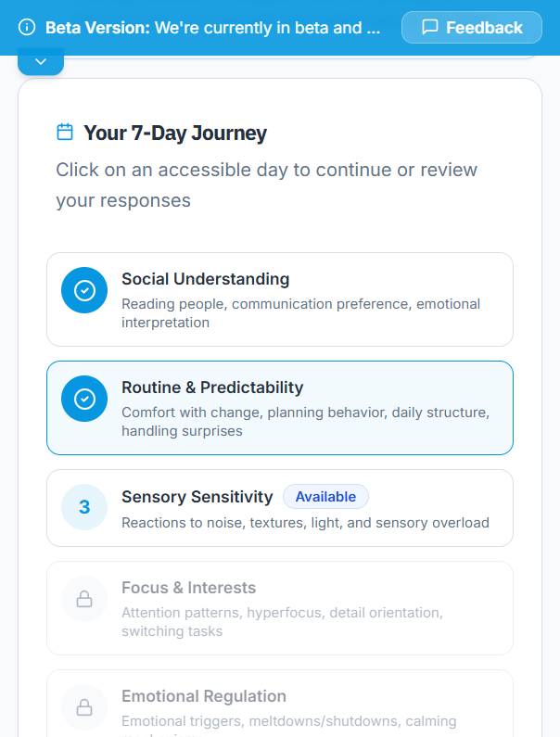
Task: Click the calendar icon beside Your 7-Day Journey
Action: (65, 133)
